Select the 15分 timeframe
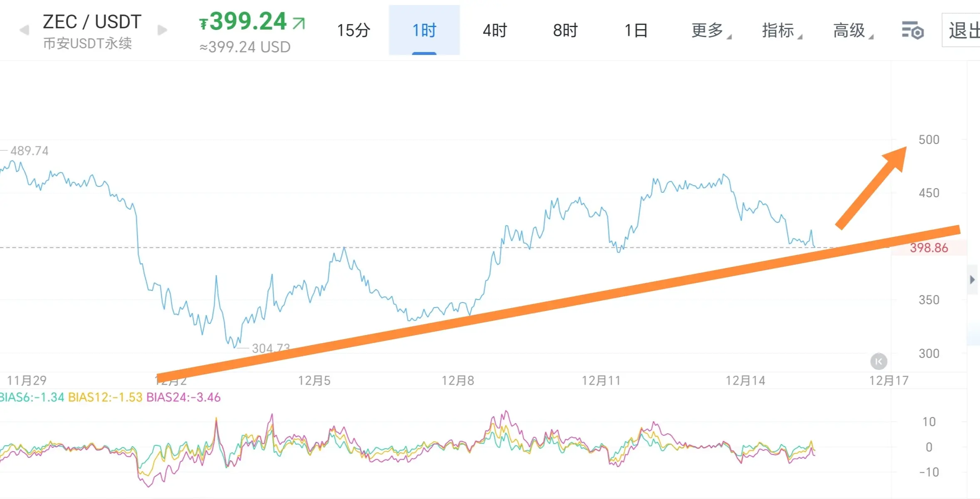This screenshot has width=980, height=499. click(x=353, y=30)
